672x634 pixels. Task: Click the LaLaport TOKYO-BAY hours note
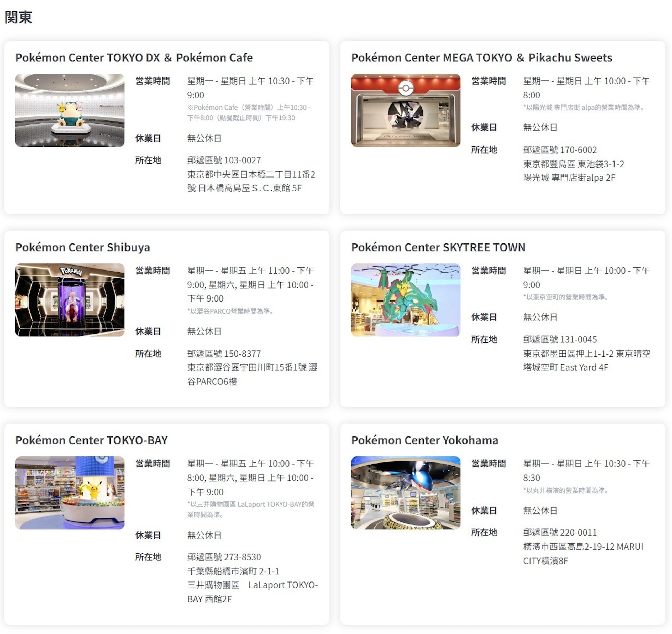pyautogui.click(x=251, y=509)
